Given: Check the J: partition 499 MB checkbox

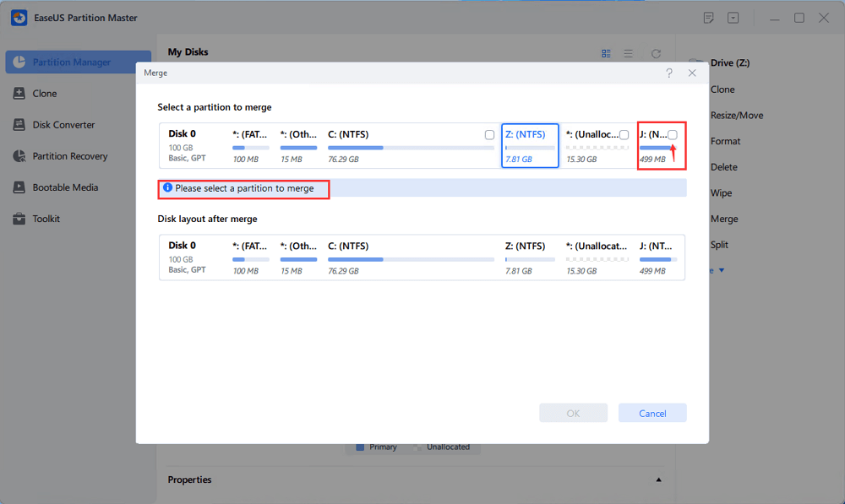Looking at the screenshot, I should pyautogui.click(x=673, y=134).
